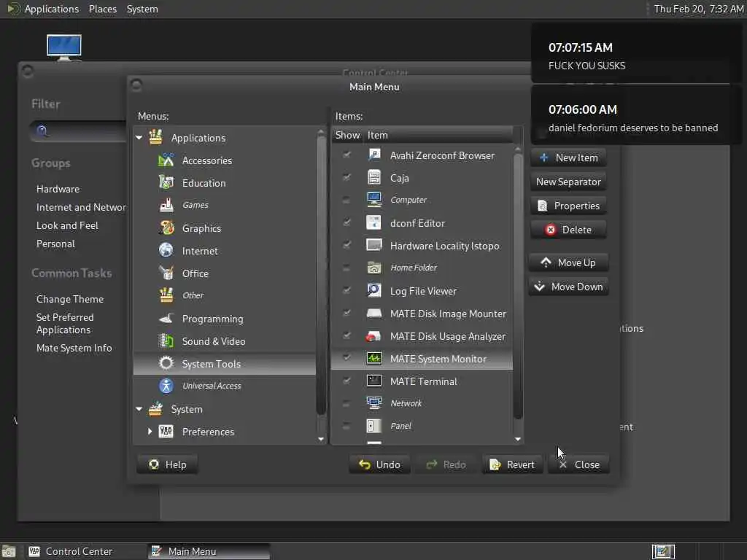Click the Menus list scroll-down arrow
The width and height of the screenshot is (747, 560).
321,439
